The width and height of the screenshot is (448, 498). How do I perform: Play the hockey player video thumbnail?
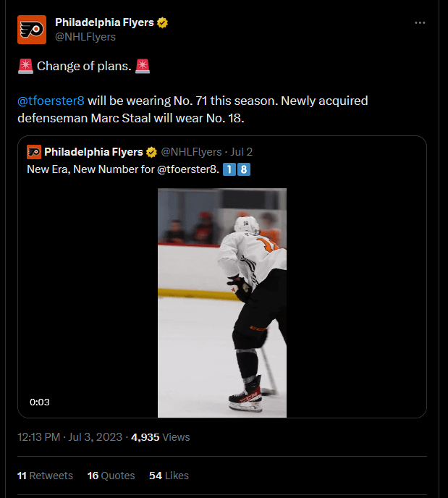pos(222,303)
